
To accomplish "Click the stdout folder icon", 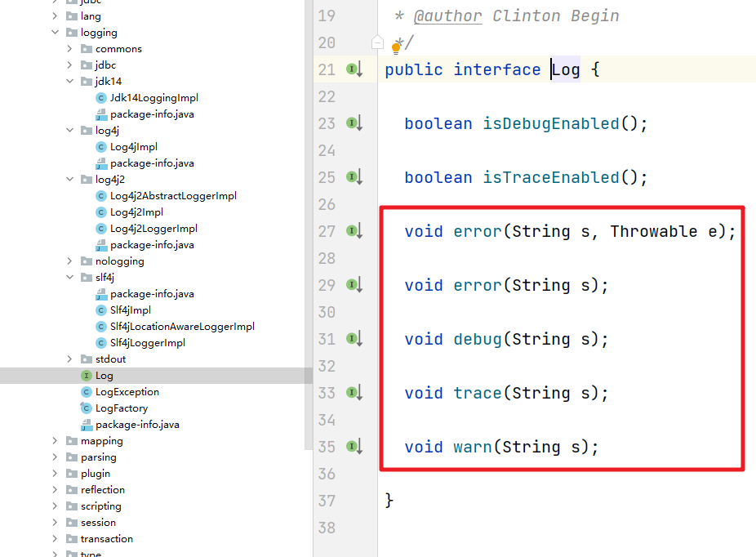I will coord(87,359).
